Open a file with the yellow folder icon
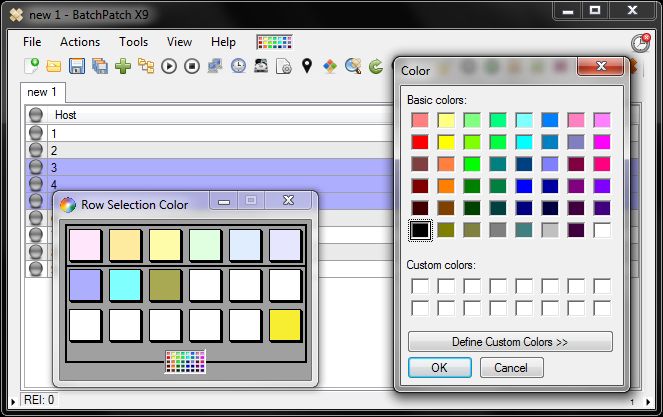 click(54, 66)
